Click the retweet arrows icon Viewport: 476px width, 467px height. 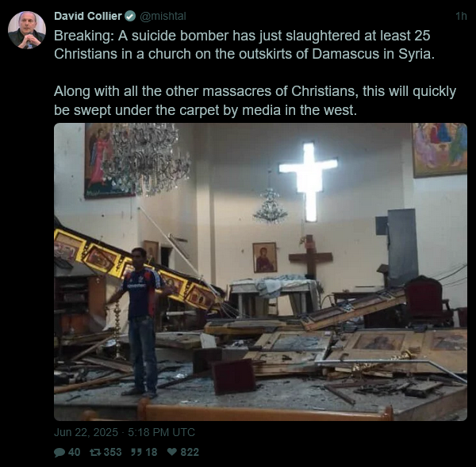click(x=95, y=452)
